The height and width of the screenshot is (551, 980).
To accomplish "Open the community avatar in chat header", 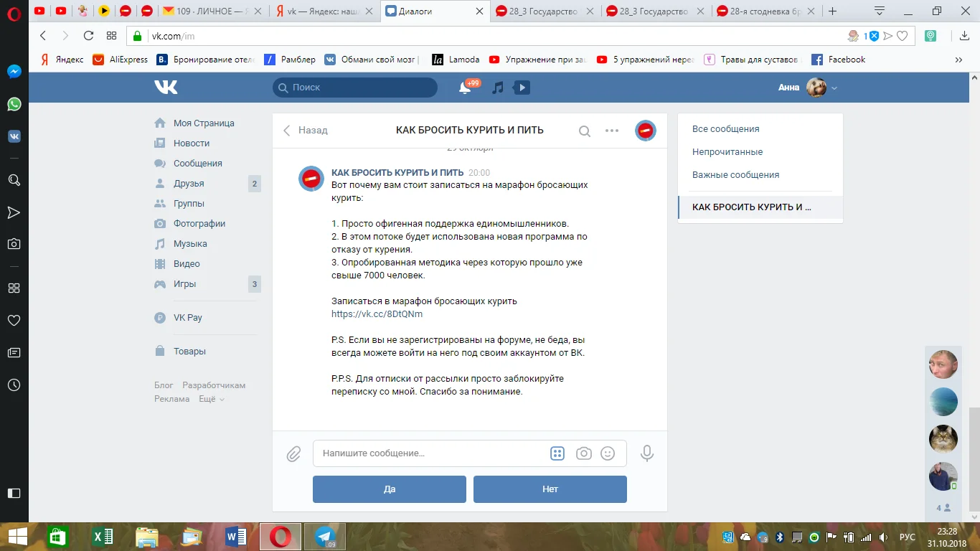I will coord(646,131).
